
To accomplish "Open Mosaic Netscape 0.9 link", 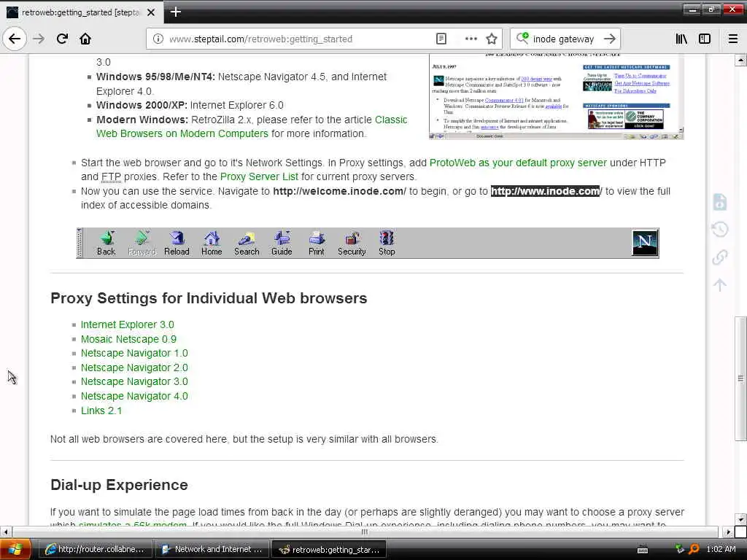I will (128, 339).
